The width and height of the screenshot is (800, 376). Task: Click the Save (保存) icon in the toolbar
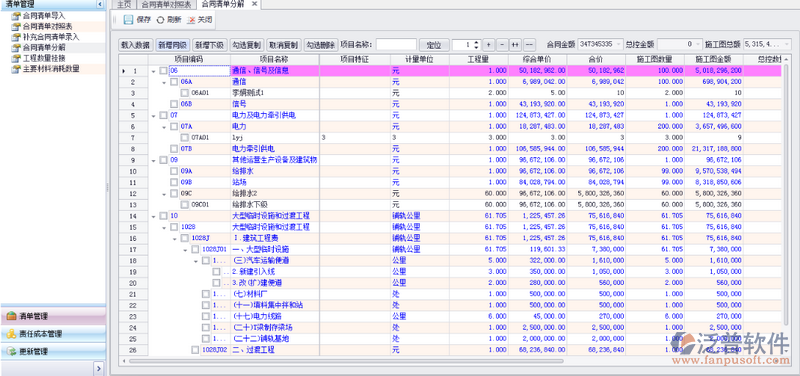click(x=128, y=20)
